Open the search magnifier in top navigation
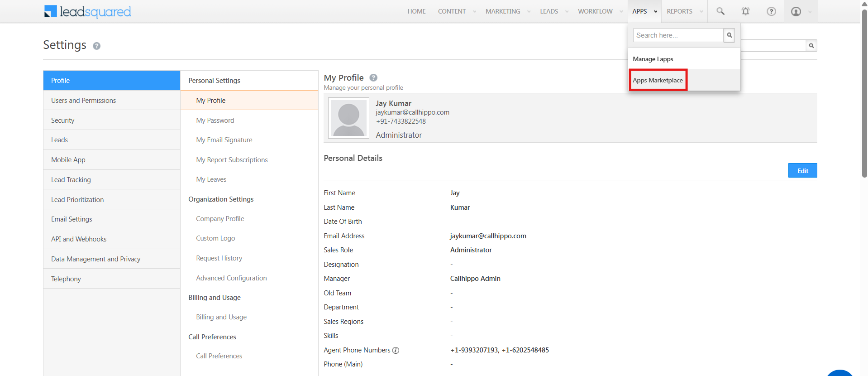Screen dimensions: 868x376 pos(720,11)
